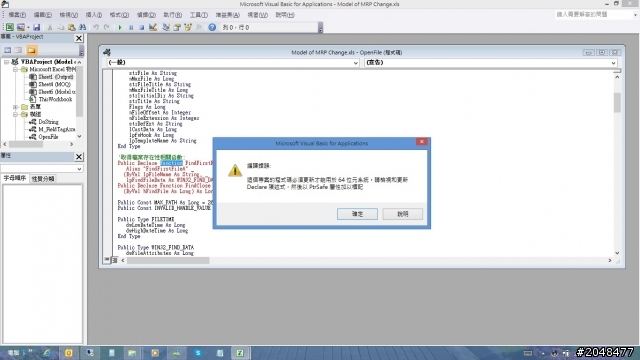Click the Redo arrow toolbar icon
The width and height of the screenshot is (640, 360).
click(x=107, y=27)
